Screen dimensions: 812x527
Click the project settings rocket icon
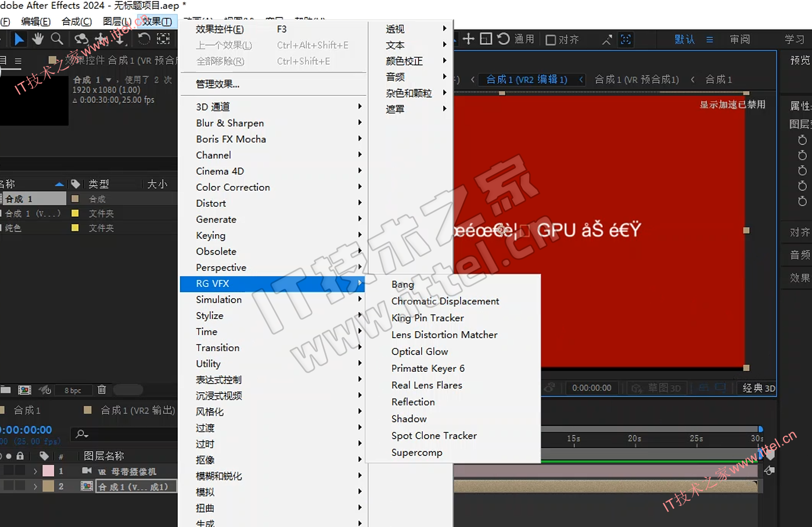45,390
